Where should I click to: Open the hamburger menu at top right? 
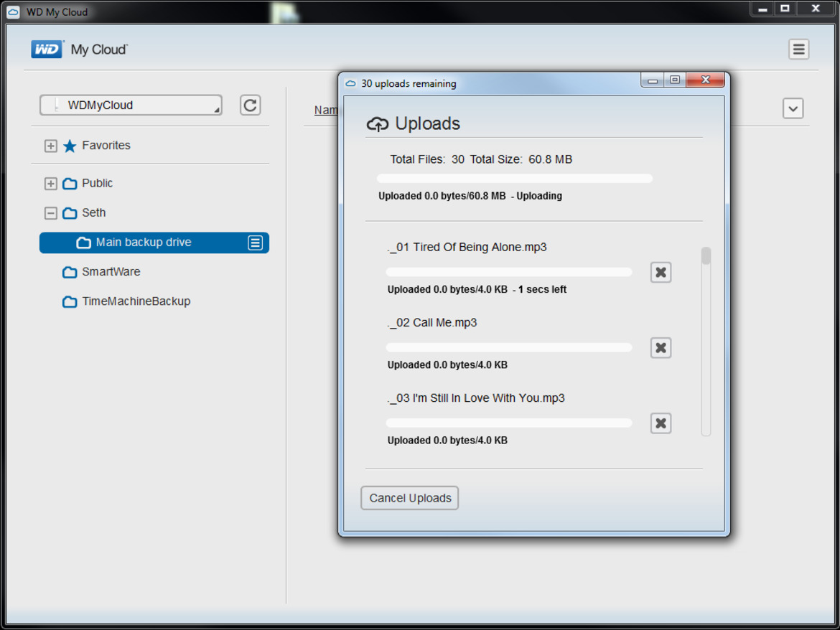tap(798, 50)
